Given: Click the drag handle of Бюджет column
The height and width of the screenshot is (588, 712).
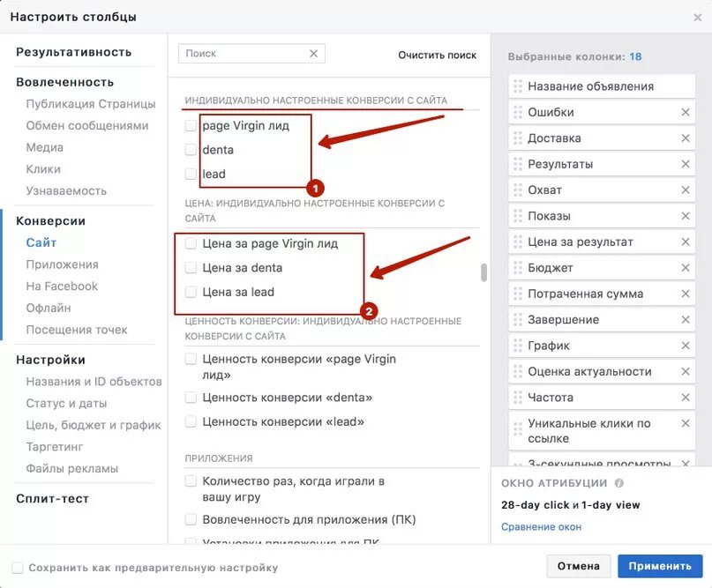Looking at the screenshot, I should [518, 268].
